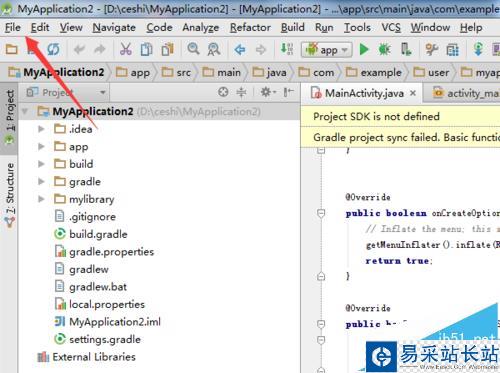
Task: Click Scroll from Source target icon
Action: 223,92
